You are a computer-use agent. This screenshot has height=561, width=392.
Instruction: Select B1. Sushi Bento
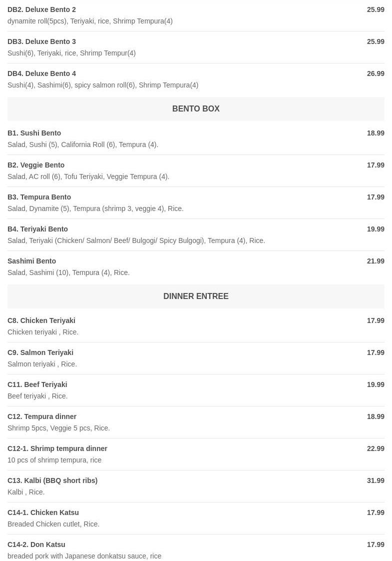34,133
